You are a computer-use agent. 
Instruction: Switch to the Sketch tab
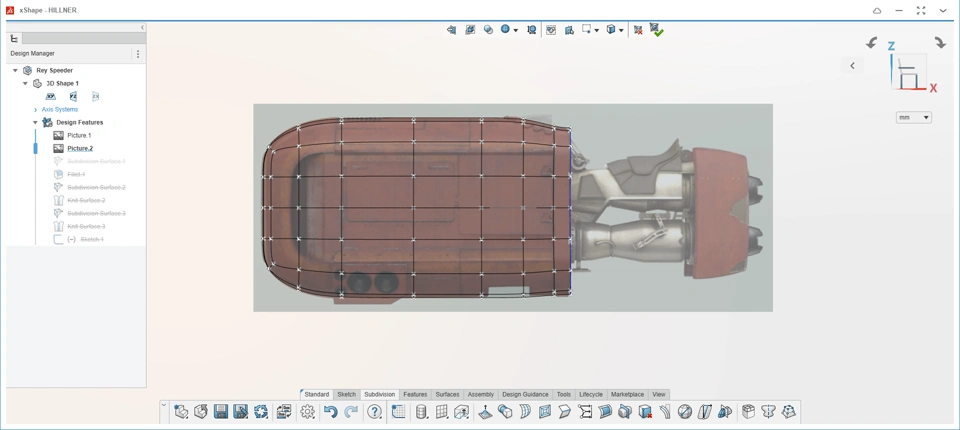click(x=346, y=395)
